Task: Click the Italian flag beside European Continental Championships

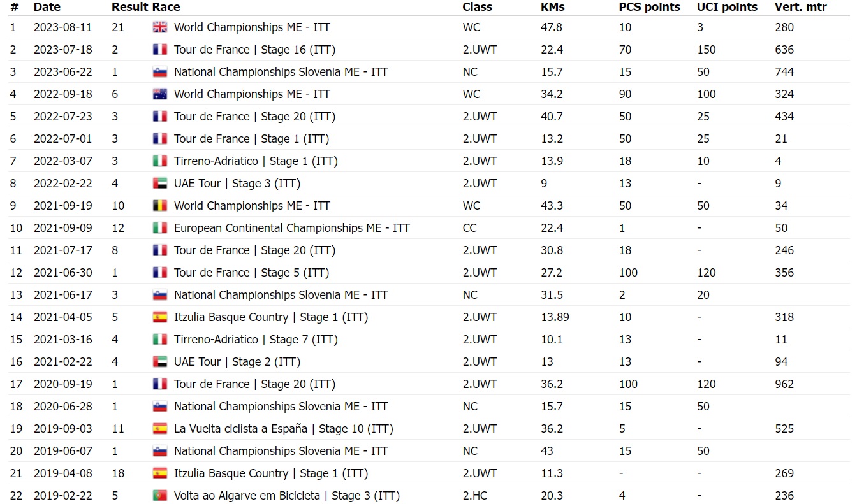Action: 160,228
